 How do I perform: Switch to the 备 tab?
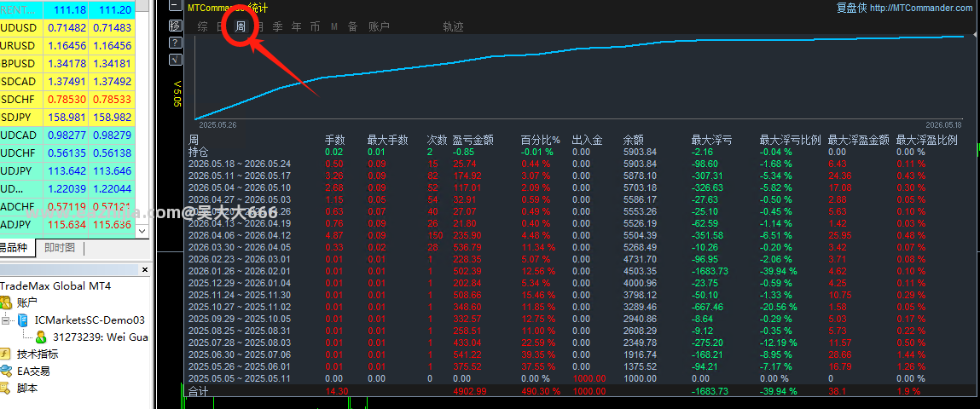coord(353,26)
